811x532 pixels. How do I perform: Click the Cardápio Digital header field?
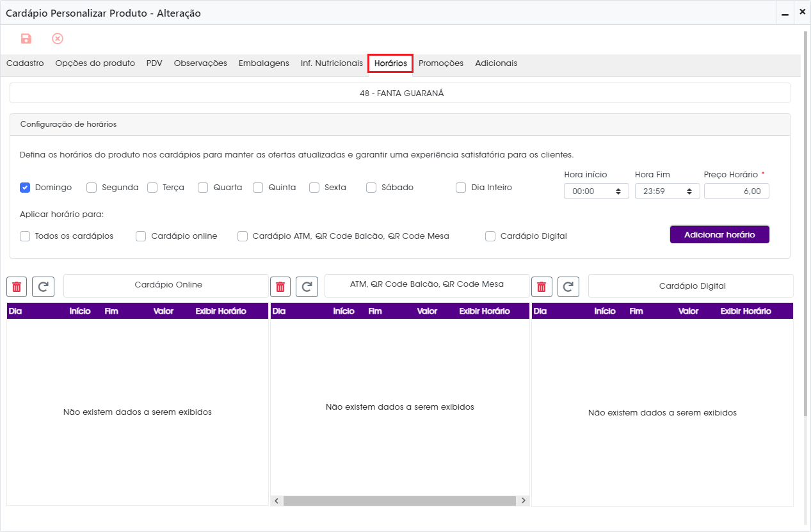[x=691, y=286]
